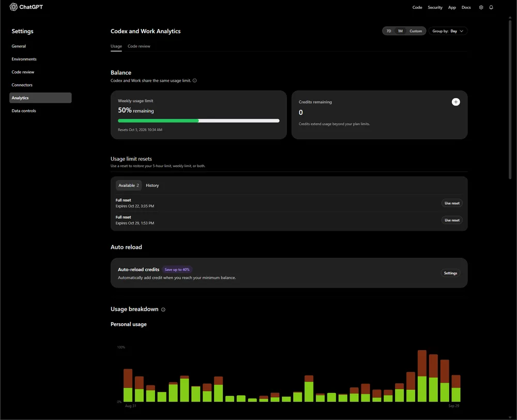Click info icon next to usage limit note

coord(194,81)
